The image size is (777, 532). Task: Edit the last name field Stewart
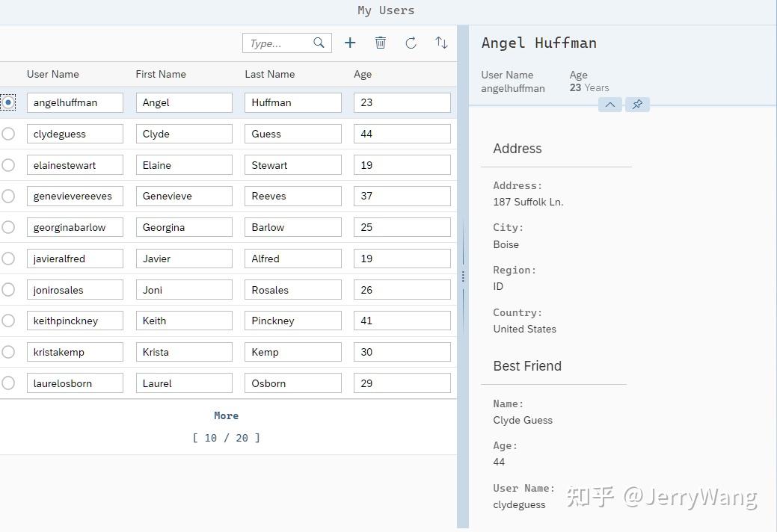(293, 165)
